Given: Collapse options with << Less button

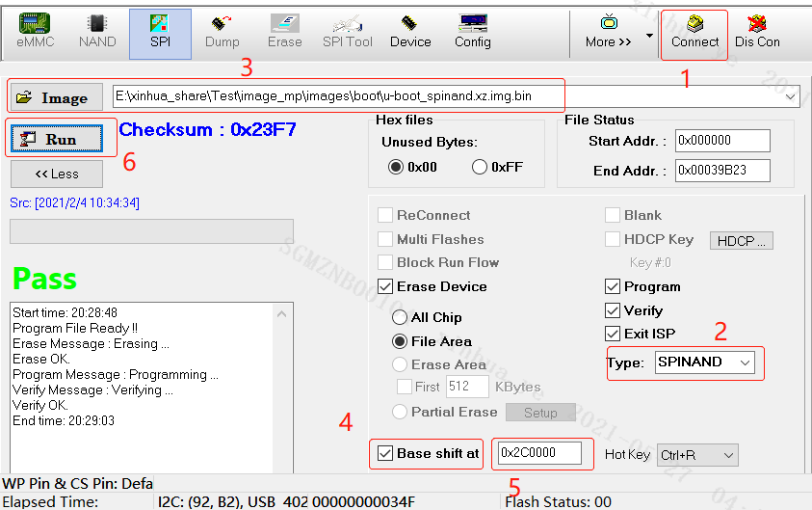Looking at the screenshot, I should pos(57,174).
